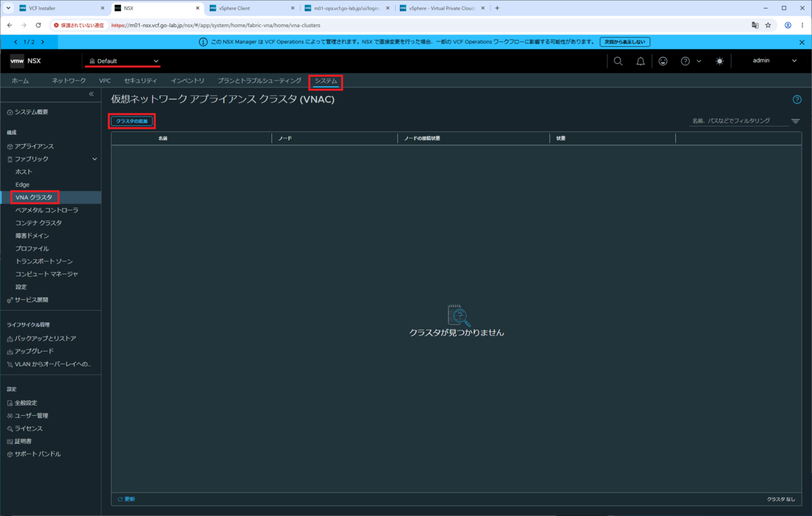Viewport: 812px width, 516px height.
Task: Bookmark this page star icon
Action: [768, 25]
